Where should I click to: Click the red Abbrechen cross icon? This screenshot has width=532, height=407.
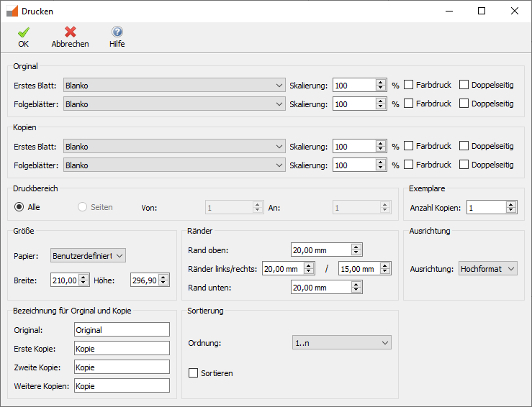pos(70,32)
